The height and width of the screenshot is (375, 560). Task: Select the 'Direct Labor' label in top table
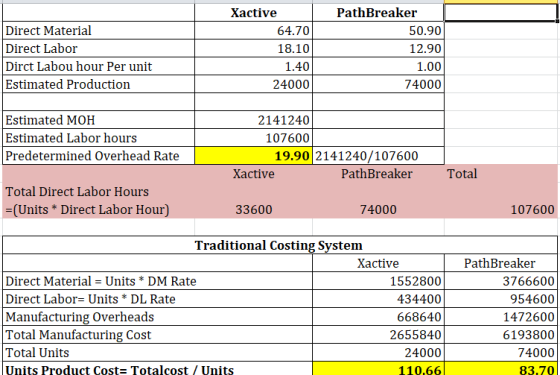point(99,49)
